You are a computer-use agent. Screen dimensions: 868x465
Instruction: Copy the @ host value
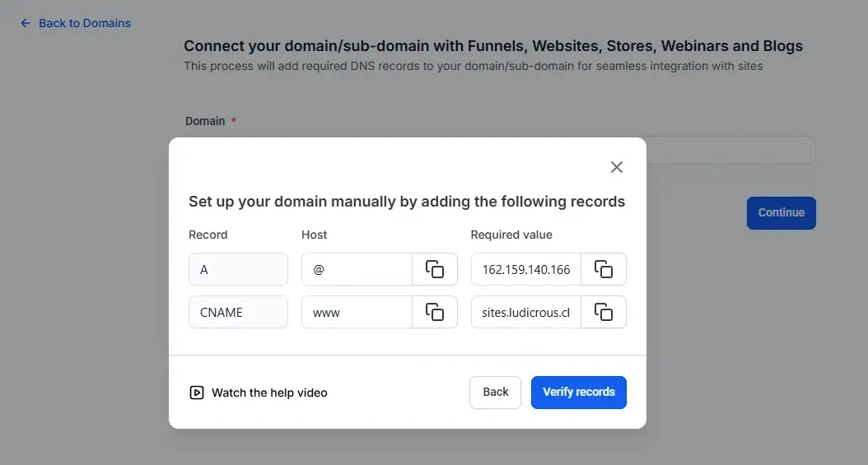tap(435, 269)
